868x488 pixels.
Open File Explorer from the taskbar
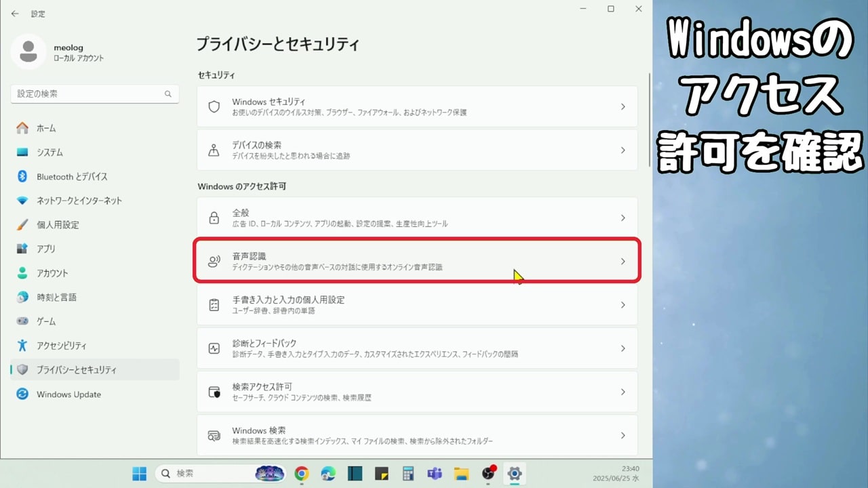(461, 474)
